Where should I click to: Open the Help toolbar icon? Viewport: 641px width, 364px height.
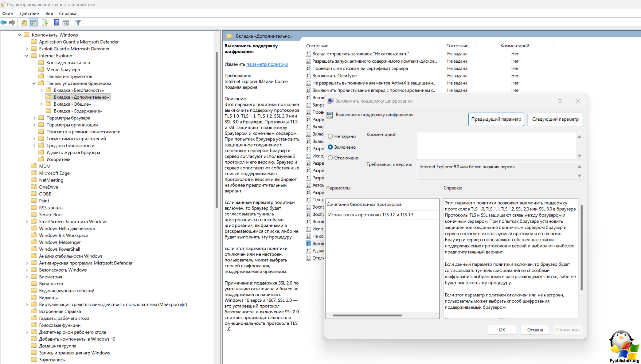57,22
